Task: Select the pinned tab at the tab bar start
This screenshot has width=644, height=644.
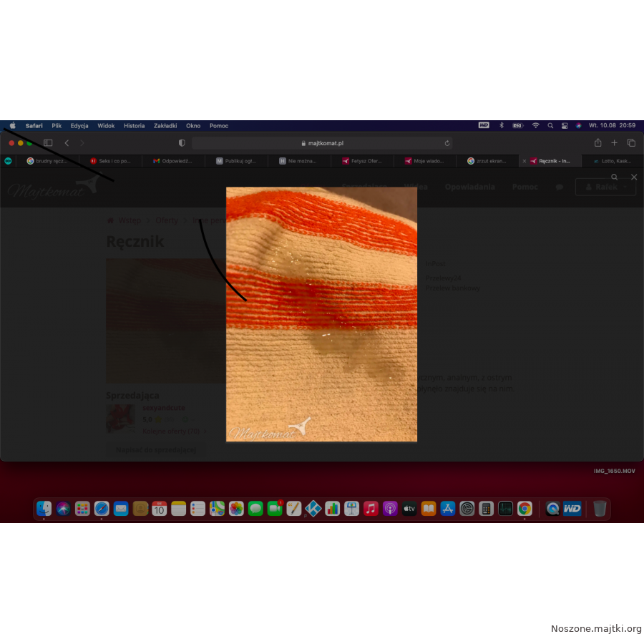Action: (8, 161)
